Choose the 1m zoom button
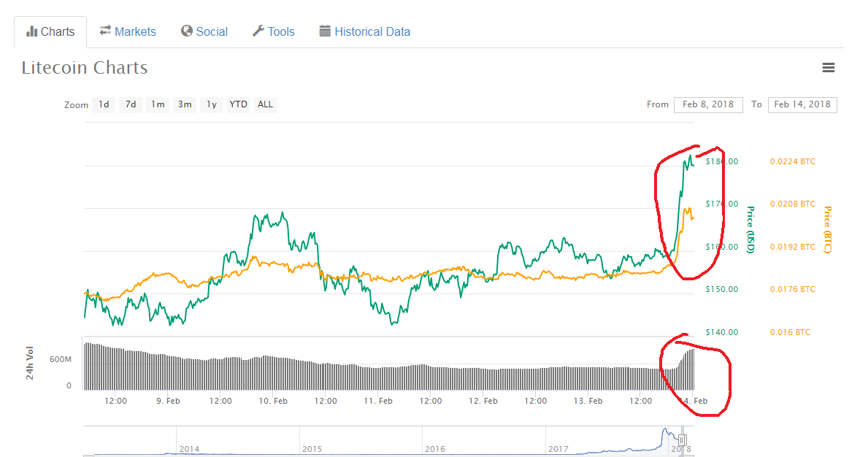This screenshot has height=457, width=868. coord(158,104)
